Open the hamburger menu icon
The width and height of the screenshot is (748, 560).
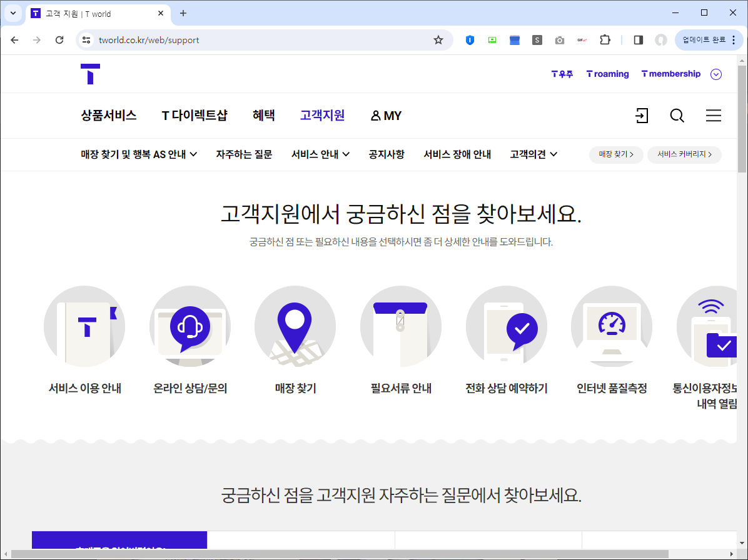[713, 116]
